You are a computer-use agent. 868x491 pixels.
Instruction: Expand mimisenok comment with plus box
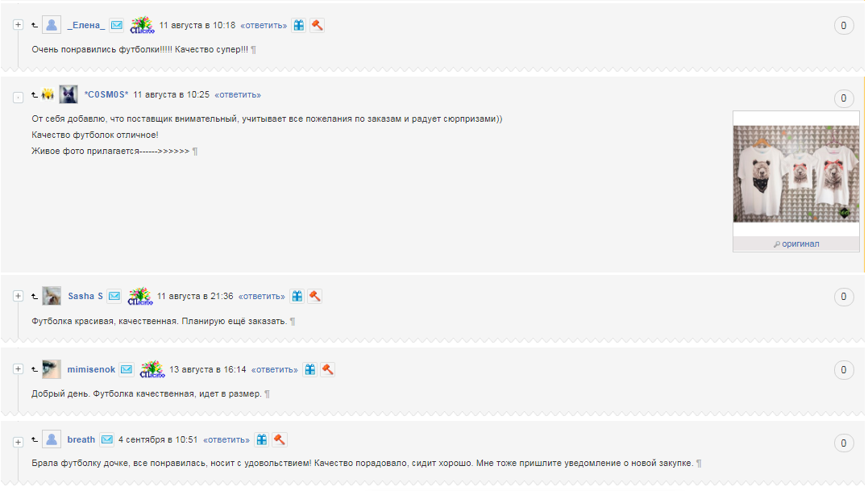point(19,369)
